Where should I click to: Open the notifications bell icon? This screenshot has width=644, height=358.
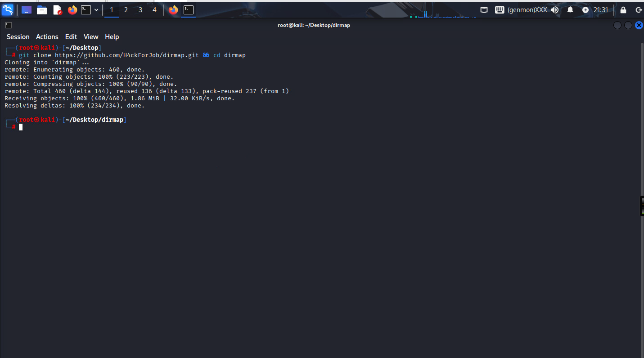(570, 10)
